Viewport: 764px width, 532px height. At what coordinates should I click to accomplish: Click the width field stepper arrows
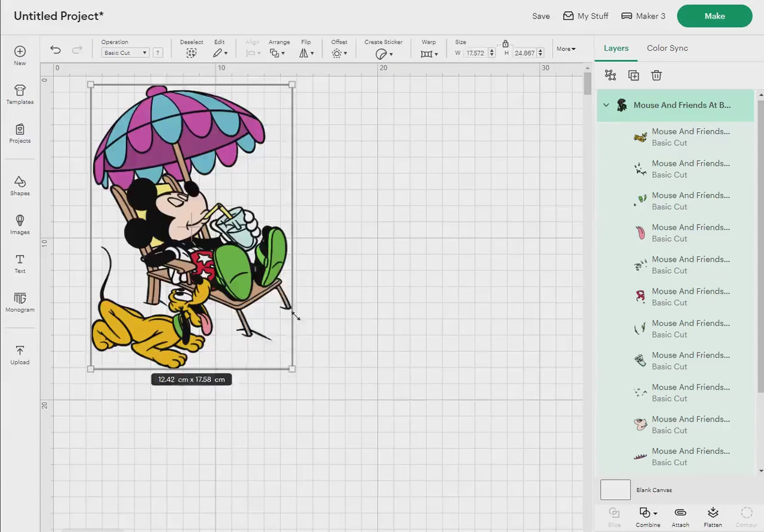click(492, 53)
